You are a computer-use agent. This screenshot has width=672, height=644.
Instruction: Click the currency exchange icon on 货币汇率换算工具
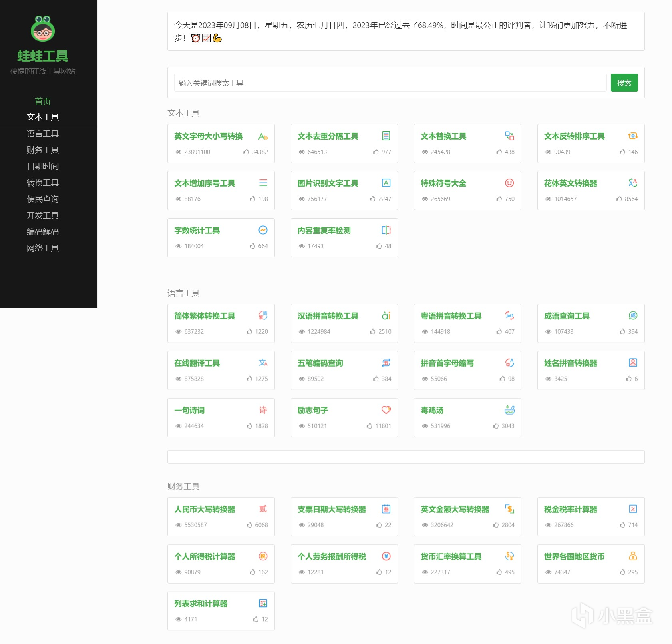[x=509, y=556]
